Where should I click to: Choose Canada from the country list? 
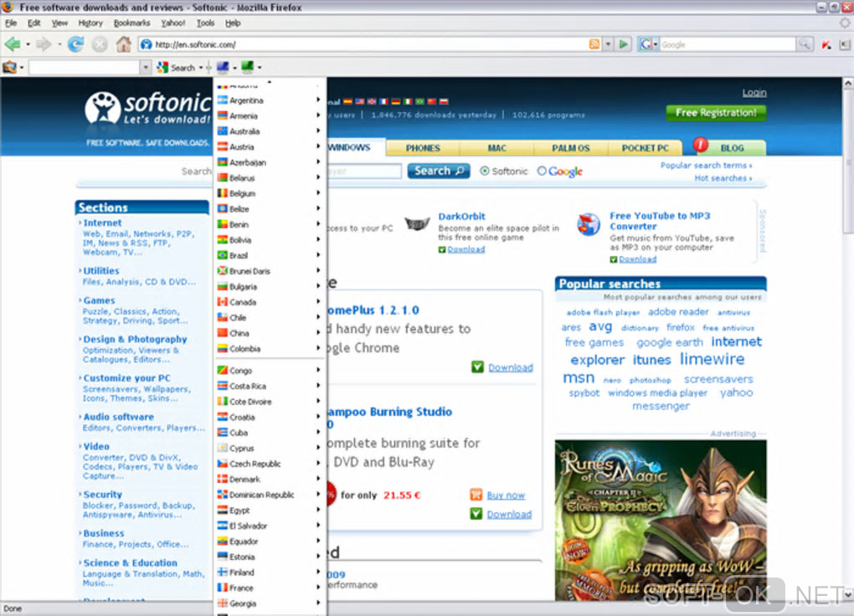pos(270,302)
